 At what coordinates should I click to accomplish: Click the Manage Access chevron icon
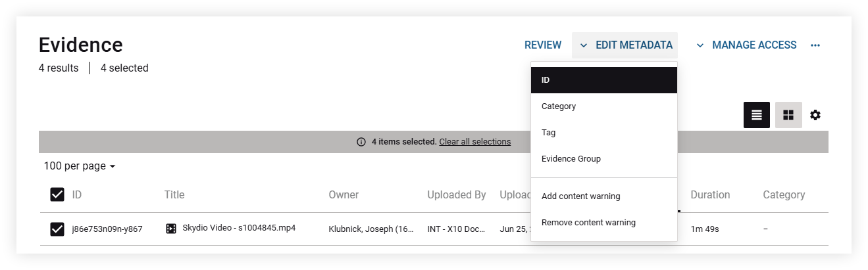(700, 45)
